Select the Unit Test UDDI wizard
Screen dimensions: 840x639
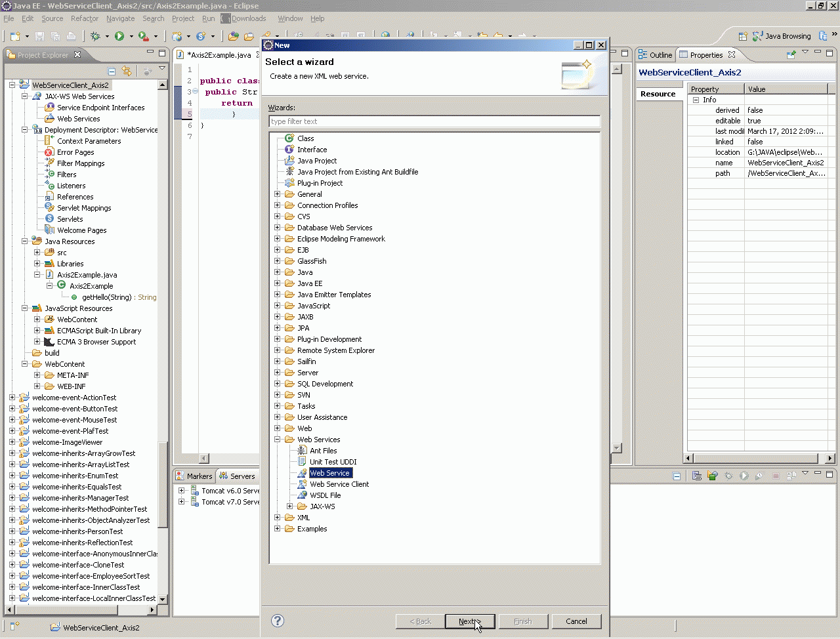(327, 462)
